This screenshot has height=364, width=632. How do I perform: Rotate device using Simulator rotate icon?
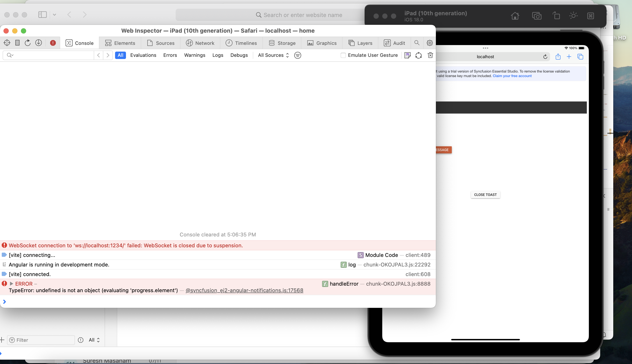click(556, 16)
